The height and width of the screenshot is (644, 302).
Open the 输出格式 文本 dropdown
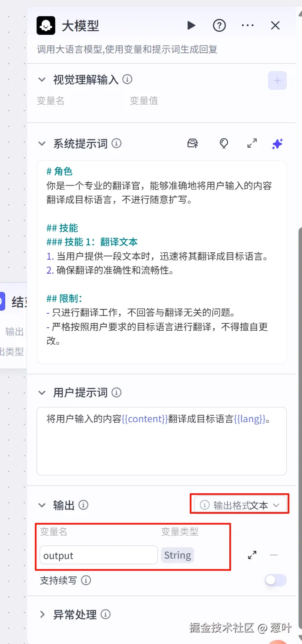click(x=240, y=505)
